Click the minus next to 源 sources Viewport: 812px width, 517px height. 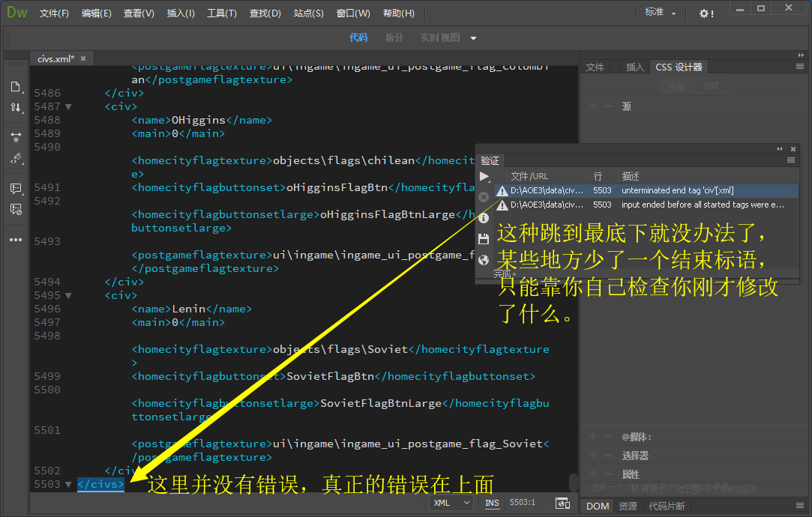(609, 106)
